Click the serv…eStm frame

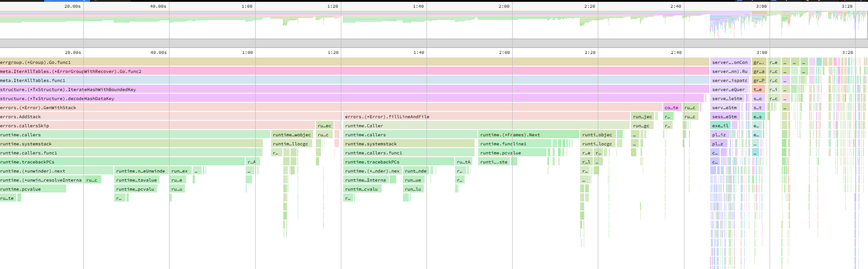pyautogui.click(x=725, y=107)
